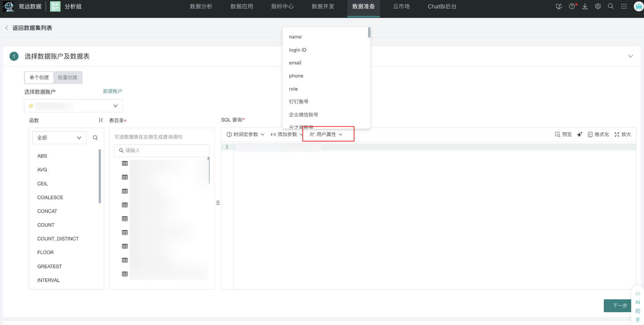Switch to 批量创建 mode
The image size is (644, 325).
pos(68,78)
